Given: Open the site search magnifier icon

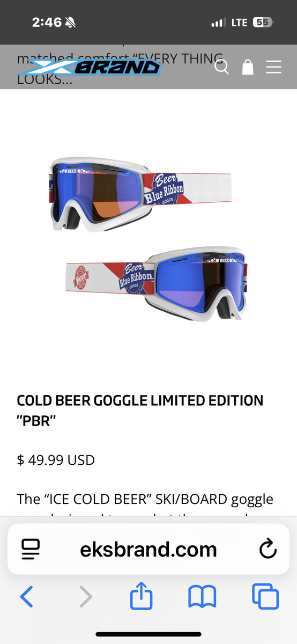Looking at the screenshot, I should (221, 67).
